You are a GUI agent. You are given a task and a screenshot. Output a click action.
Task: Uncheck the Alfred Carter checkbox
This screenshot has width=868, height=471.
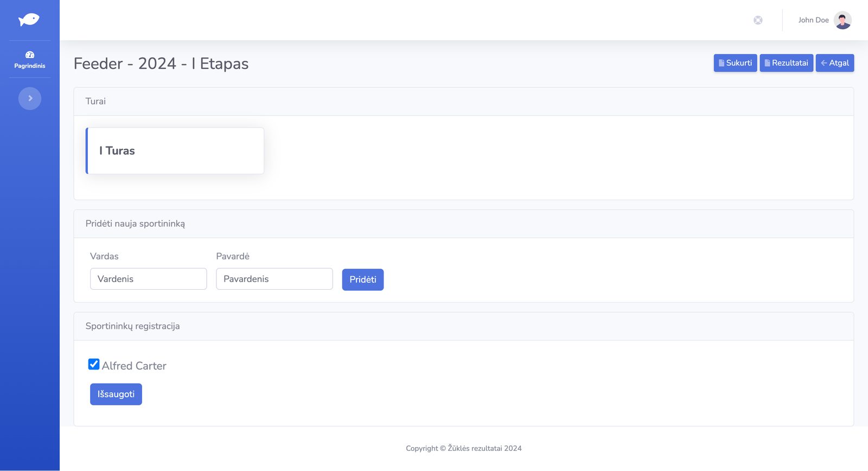[x=94, y=364]
